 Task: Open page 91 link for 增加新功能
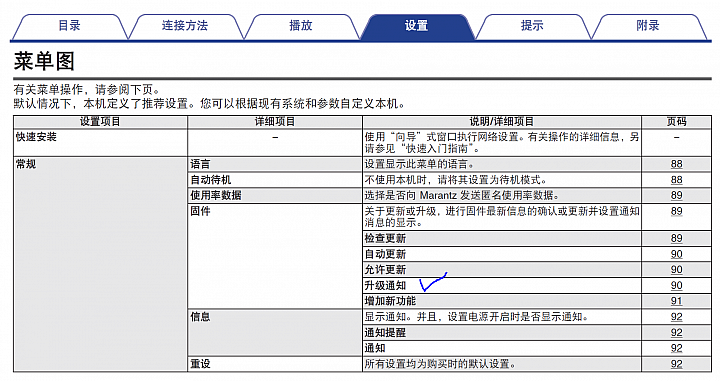pyautogui.click(x=676, y=301)
